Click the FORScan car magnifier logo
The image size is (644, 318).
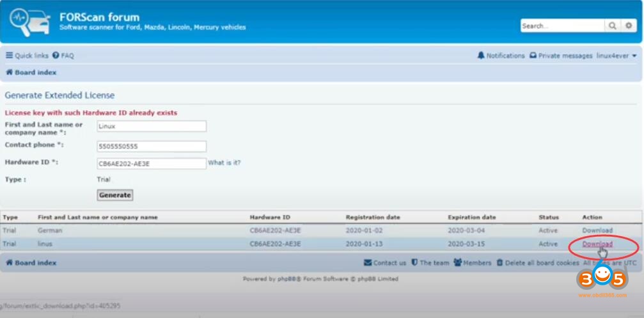tap(30, 22)
